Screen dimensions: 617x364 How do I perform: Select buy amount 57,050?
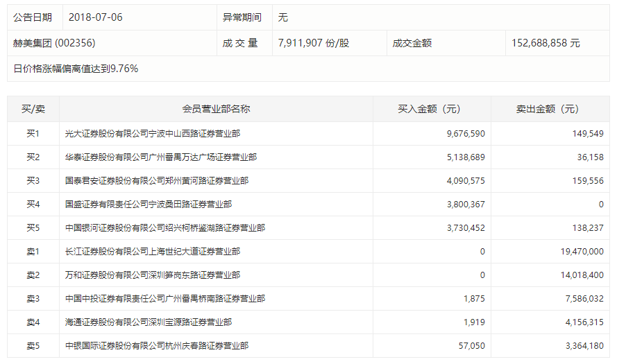click(x=472, y=346)
